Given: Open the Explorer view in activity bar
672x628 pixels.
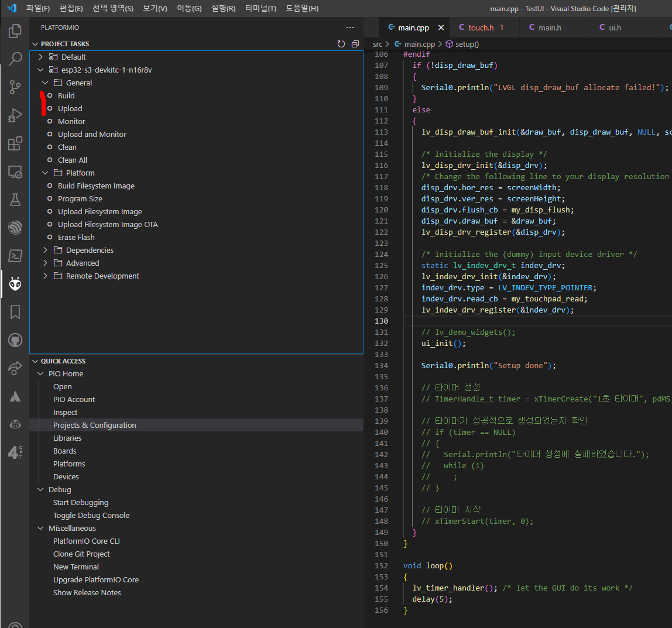Looking at the screenshot, I should [15, 31].
